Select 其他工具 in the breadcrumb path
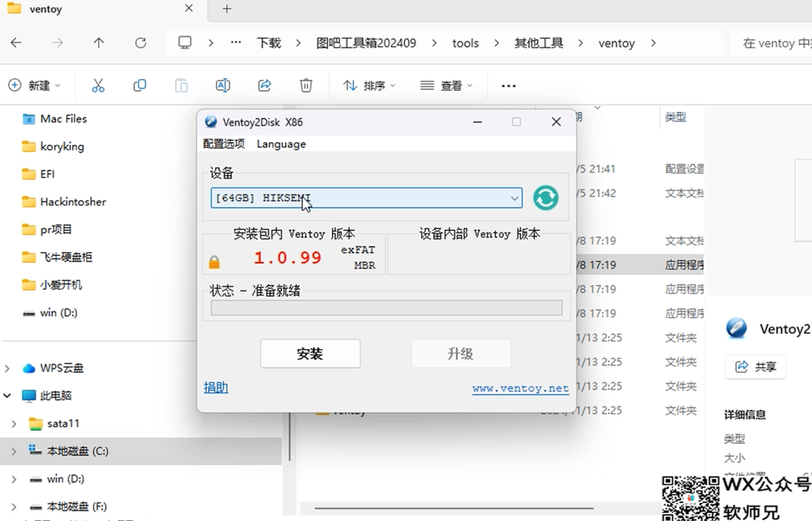This screenshot has width=812, height=521. click(538, 43)
